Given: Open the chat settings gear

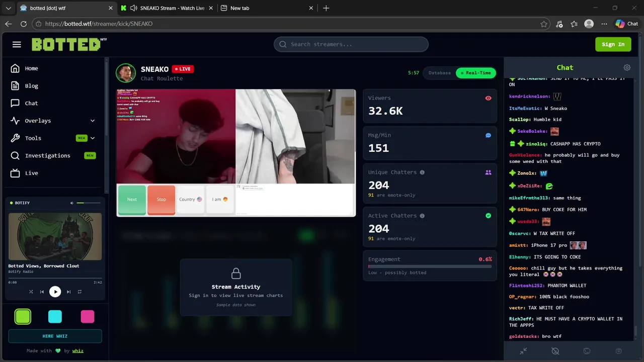Looking at the screenshot, I should 627,67.
